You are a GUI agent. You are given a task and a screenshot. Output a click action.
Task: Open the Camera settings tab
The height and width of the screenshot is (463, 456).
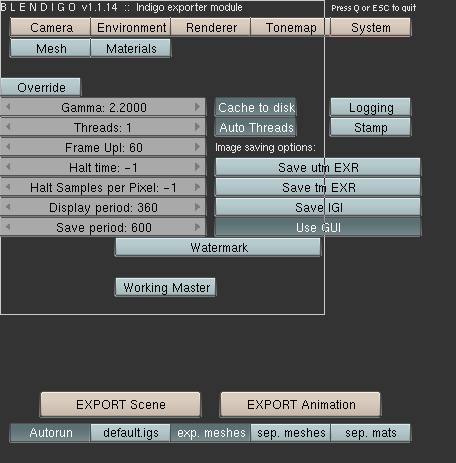(51, 27)
